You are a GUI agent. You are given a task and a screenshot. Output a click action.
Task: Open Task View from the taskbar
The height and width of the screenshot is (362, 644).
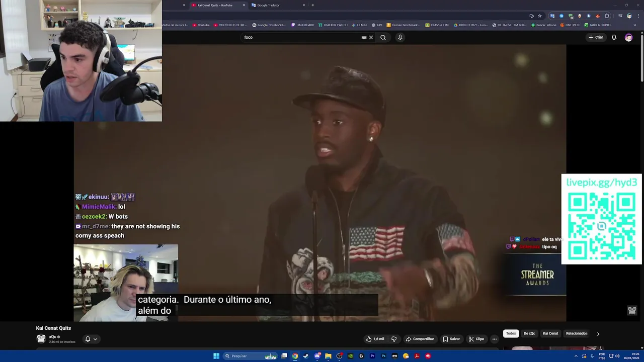pyautogui.click(x=284, y=356)
